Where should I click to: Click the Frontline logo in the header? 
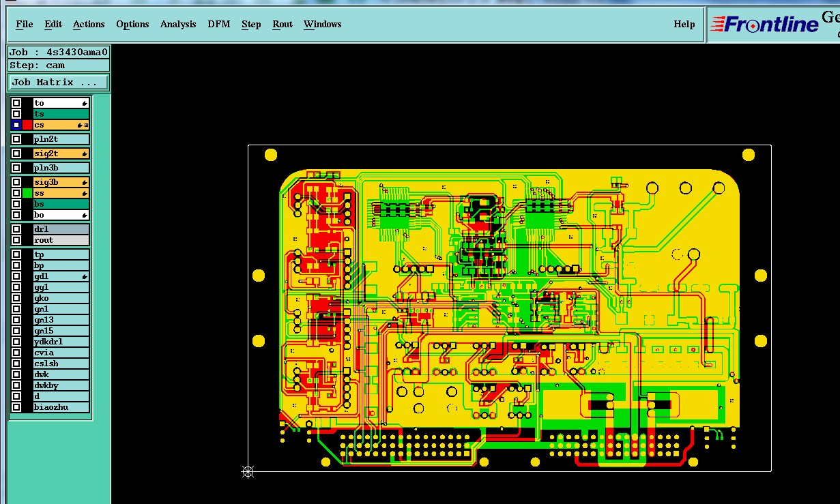[764, 25]
